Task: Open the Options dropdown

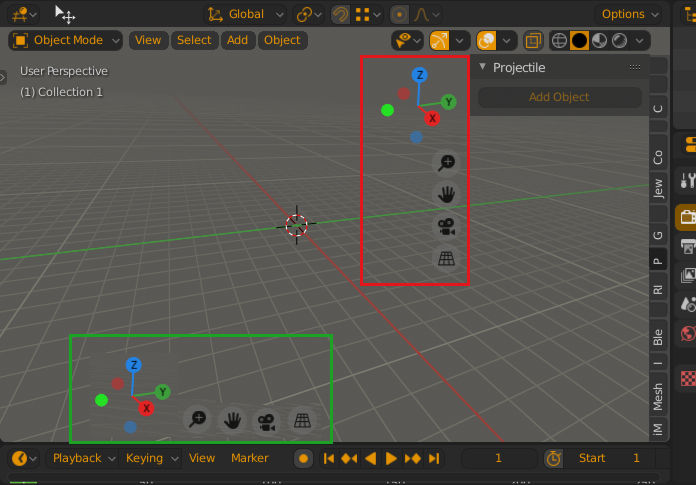Action: (629, 14)
